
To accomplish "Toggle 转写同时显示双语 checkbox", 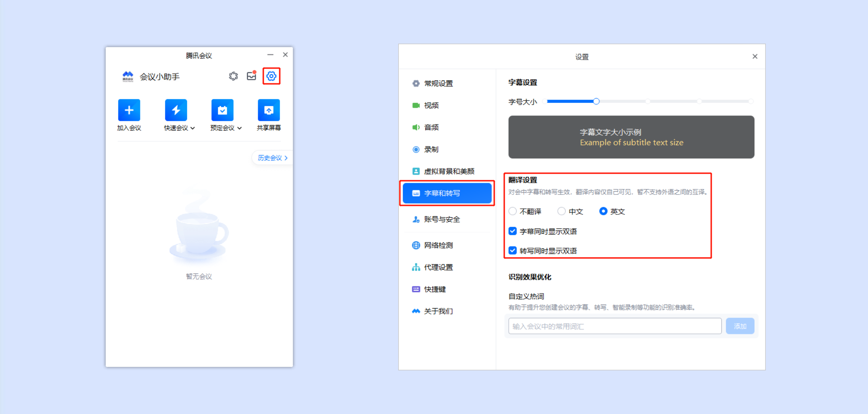I will click(x=513, y=250).
